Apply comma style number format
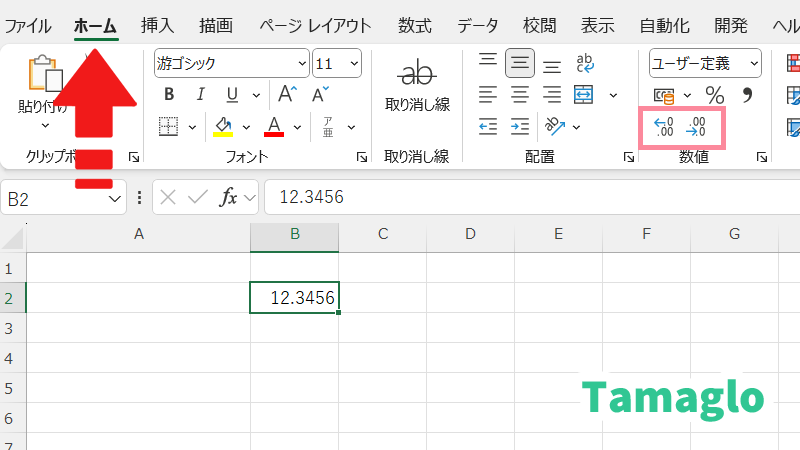This screenshot has height=450, width=800. click(746, 95)
